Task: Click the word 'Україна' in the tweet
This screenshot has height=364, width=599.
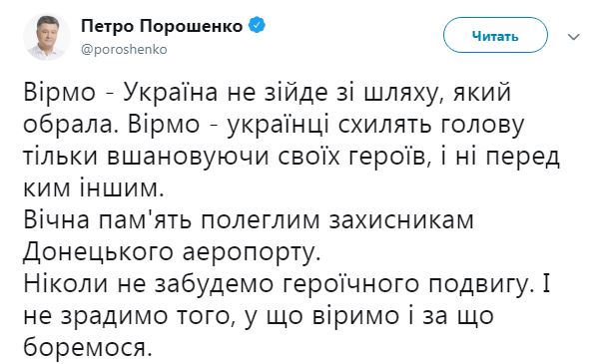Action: coord(170,93)
